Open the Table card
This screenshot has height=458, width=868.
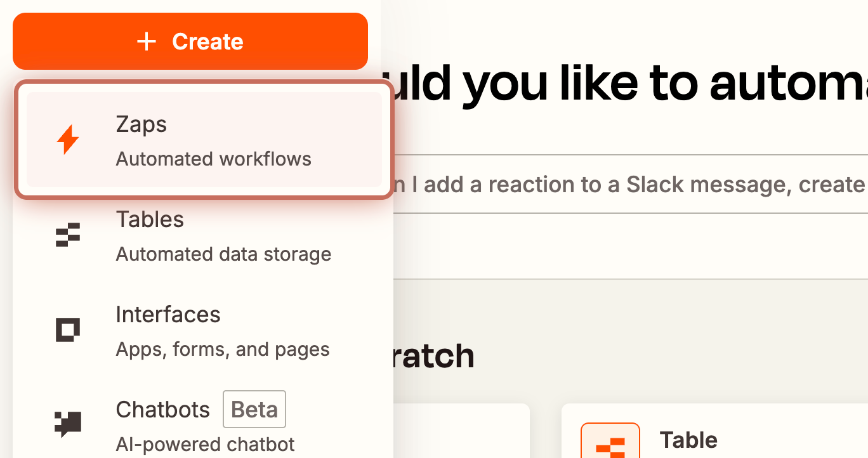(x=714, y=431)
